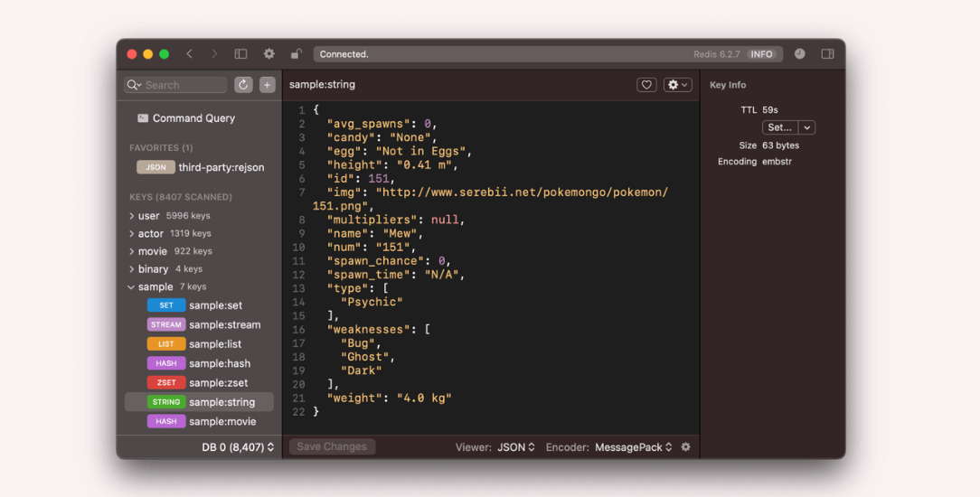980x497 pixels.
Task: Refresh the key list
Action: coord(243,85)
